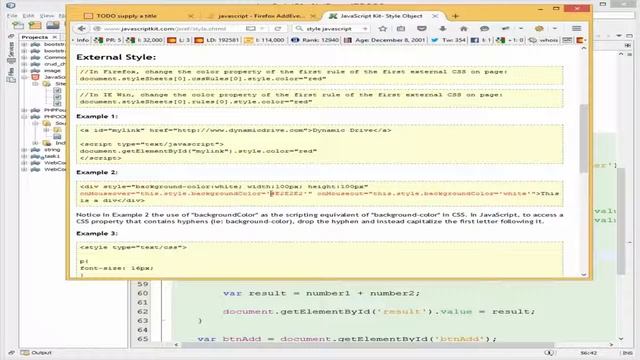Viewport: 640px width, 360px height.
Task: Expand the Commo... project node
Action: click(24, 57)
